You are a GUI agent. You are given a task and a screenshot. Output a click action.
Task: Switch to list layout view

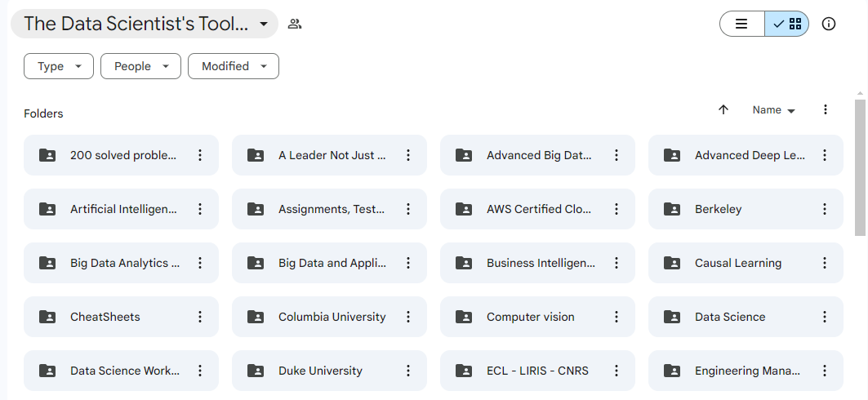click(741, 24)
